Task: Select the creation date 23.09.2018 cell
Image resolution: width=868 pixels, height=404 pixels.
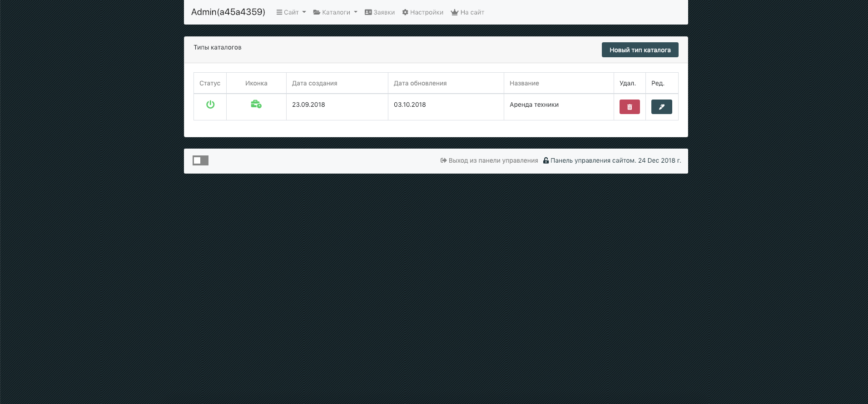Action: (337, 107)
